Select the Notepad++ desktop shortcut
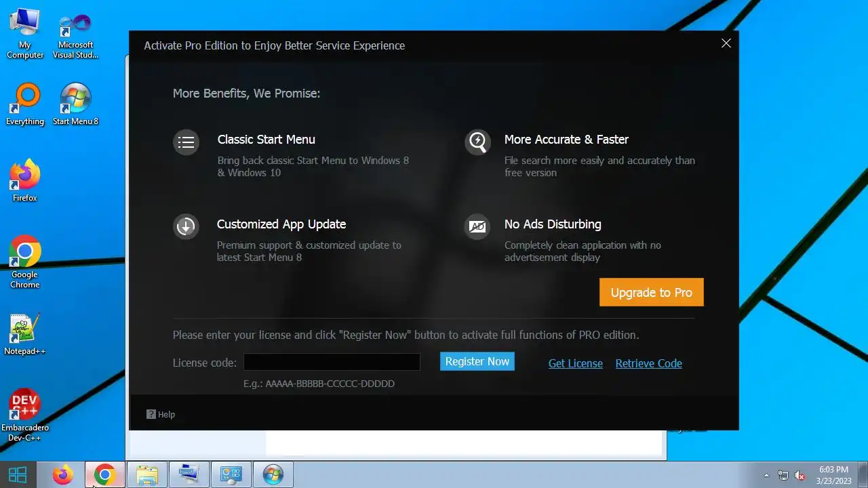This screenshot has width=868, height=488. 25,334
